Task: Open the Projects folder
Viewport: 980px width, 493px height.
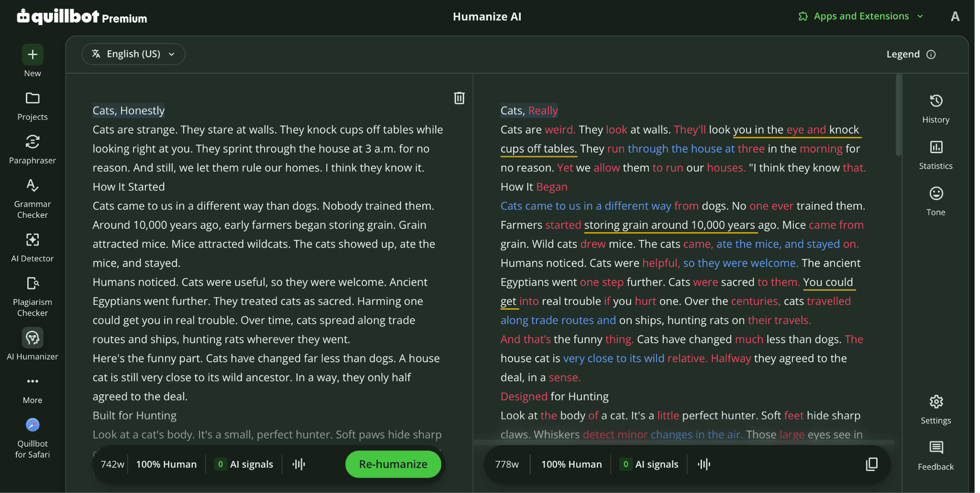Action: click(x=33, y=106)
